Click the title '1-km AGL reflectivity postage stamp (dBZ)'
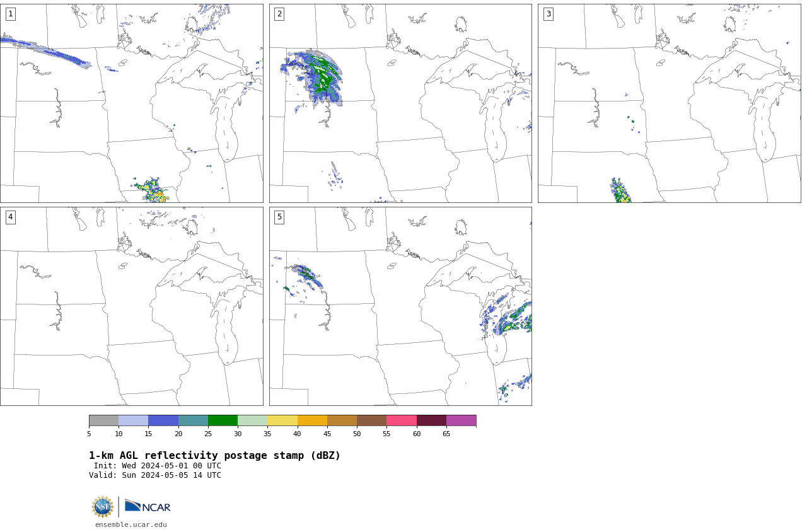807x532 pixels. [214, 456]
